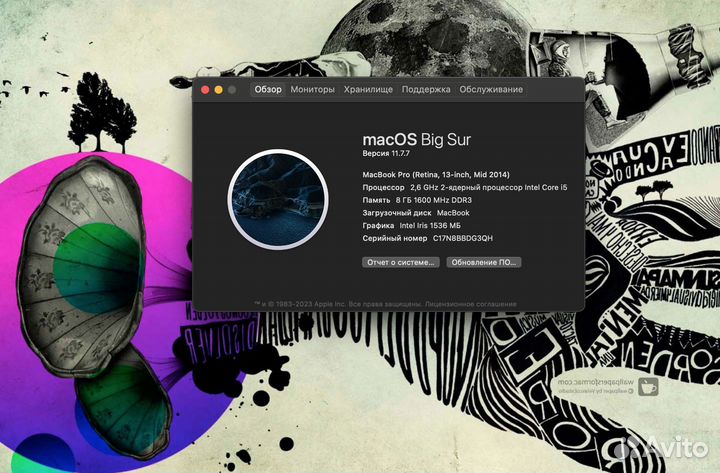Go to the Поддержка tab
Viewport: 720px width, 473px height.
coord(426,90)
